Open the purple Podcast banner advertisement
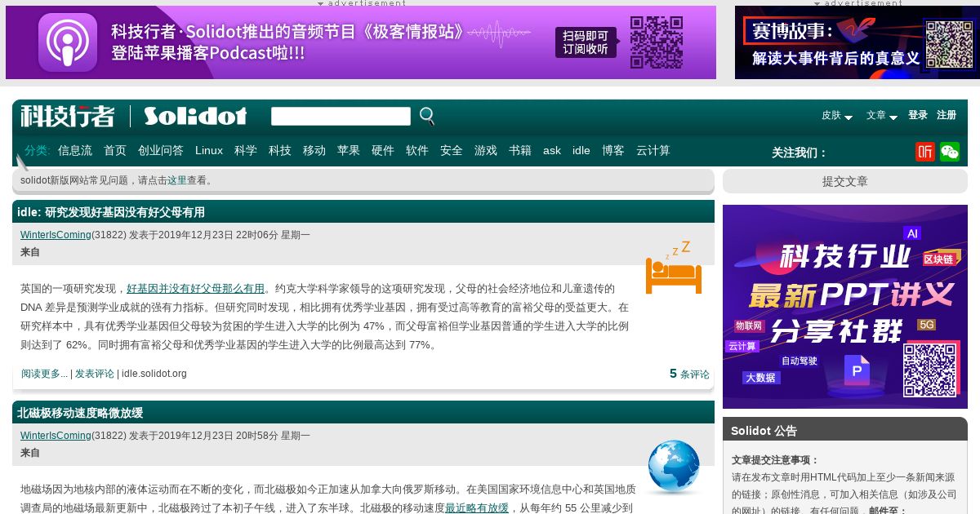Image resolution: width=980 pixels, height=514 pixels. click(361, 42)
